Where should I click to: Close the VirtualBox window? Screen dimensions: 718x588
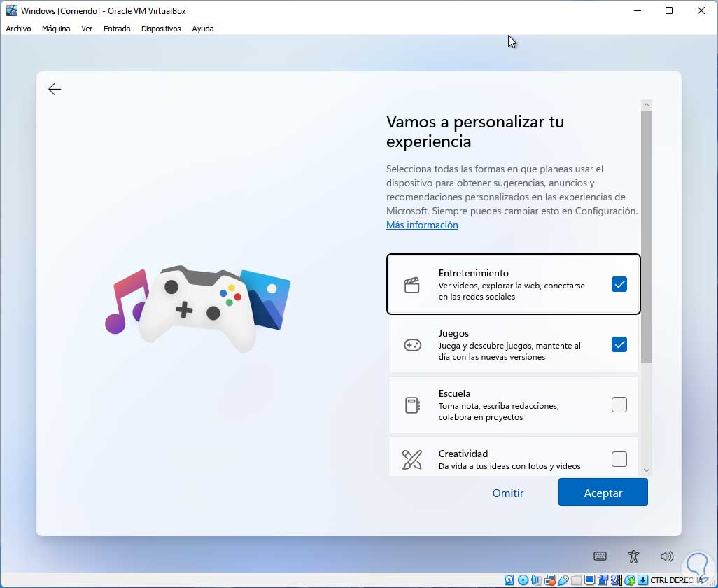tap(701, 10)
